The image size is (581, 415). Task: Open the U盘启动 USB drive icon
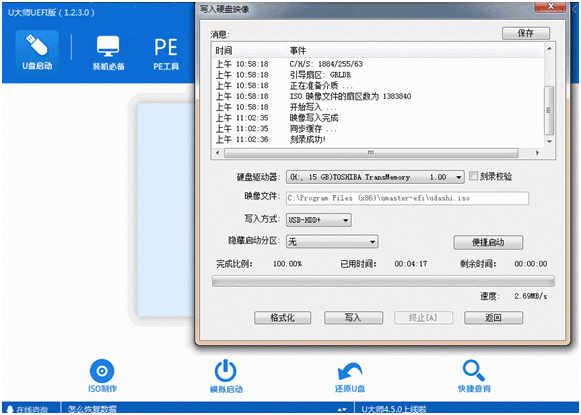point(37,51)
